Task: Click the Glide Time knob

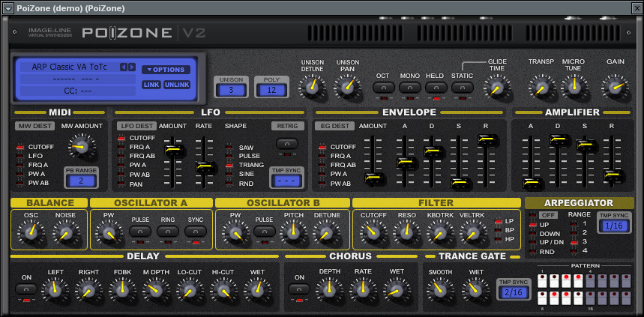Action: [496, 88]
